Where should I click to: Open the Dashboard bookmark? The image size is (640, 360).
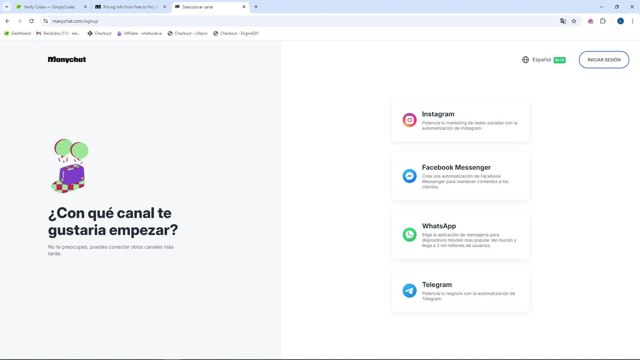coord(18,33)
